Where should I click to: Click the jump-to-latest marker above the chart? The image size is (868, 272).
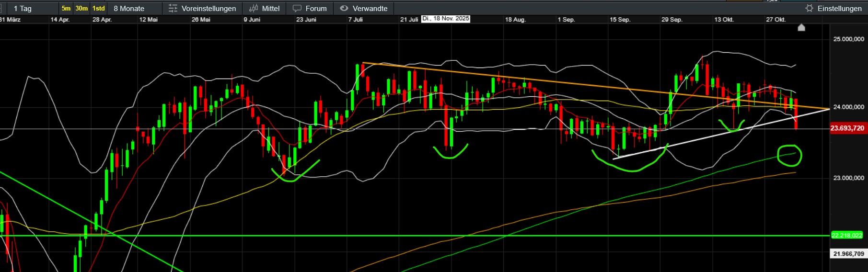pos(801,27)
